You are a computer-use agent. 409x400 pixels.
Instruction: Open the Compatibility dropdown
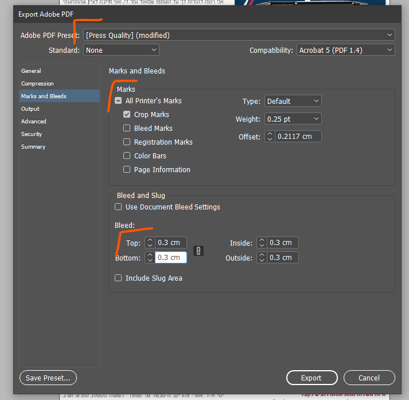(x=345, y=50)
